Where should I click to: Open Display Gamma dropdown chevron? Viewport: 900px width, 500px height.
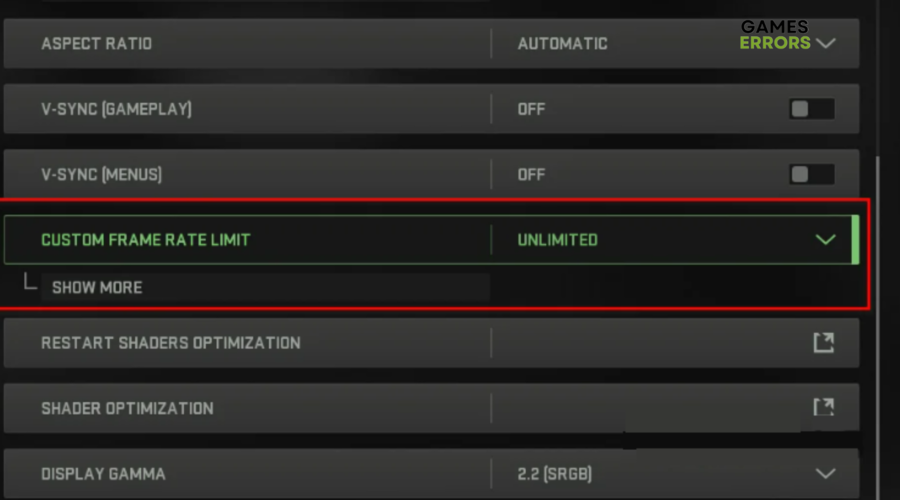[825, 473]
